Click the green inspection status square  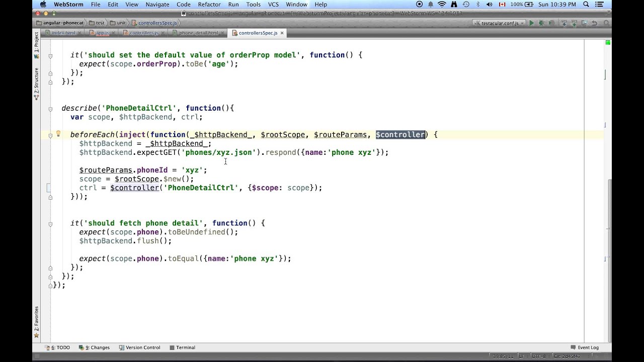click(608, 43)
